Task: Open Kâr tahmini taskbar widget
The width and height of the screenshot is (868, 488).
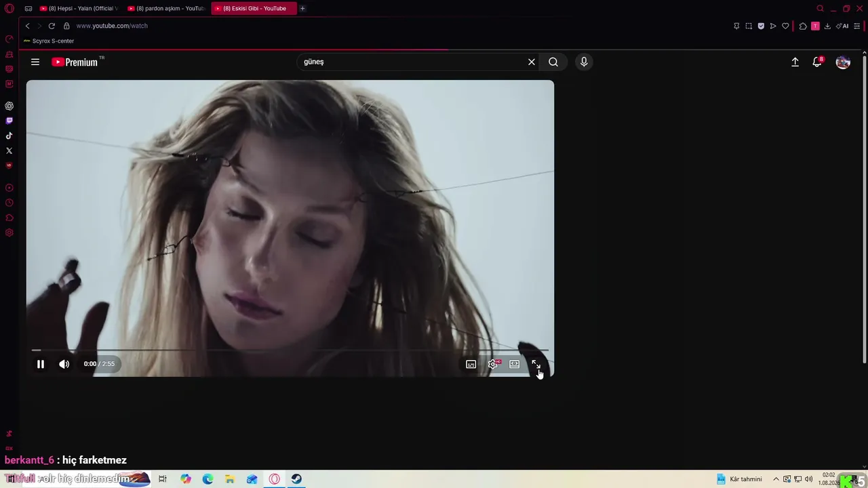Action: pyautogui.click(x=739, y=479)
